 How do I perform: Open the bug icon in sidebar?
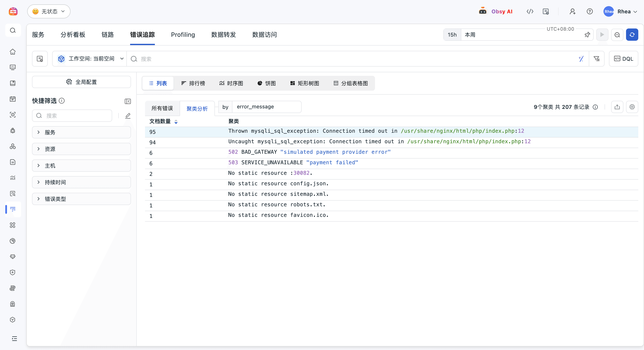(x=13, y=131)
